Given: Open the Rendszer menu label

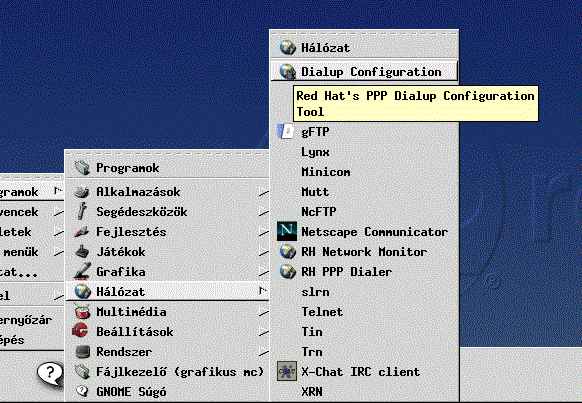Looking at the screenshot, I should coord(124,352).
